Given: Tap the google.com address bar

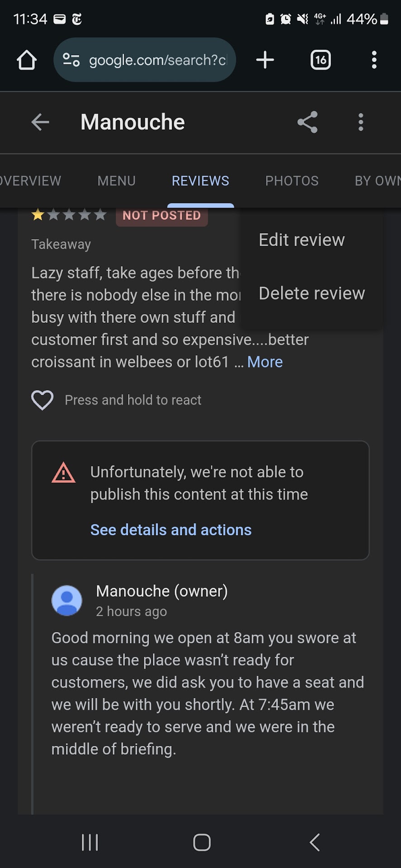Looking at the screenshot, I should 158,60.
